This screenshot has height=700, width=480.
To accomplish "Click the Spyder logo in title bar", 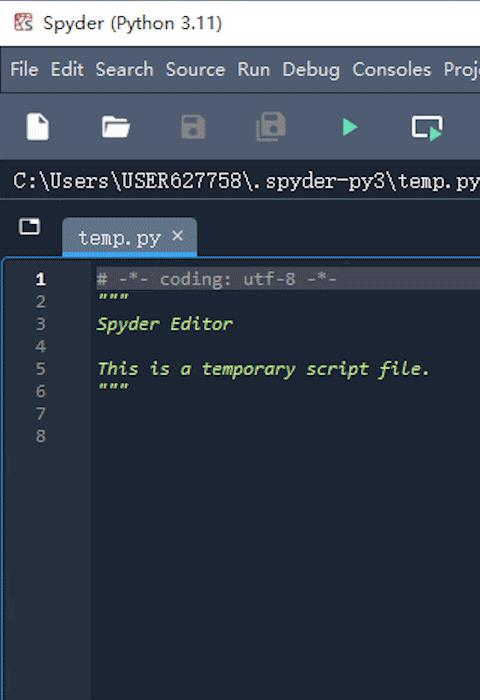I will pos(23,22).
